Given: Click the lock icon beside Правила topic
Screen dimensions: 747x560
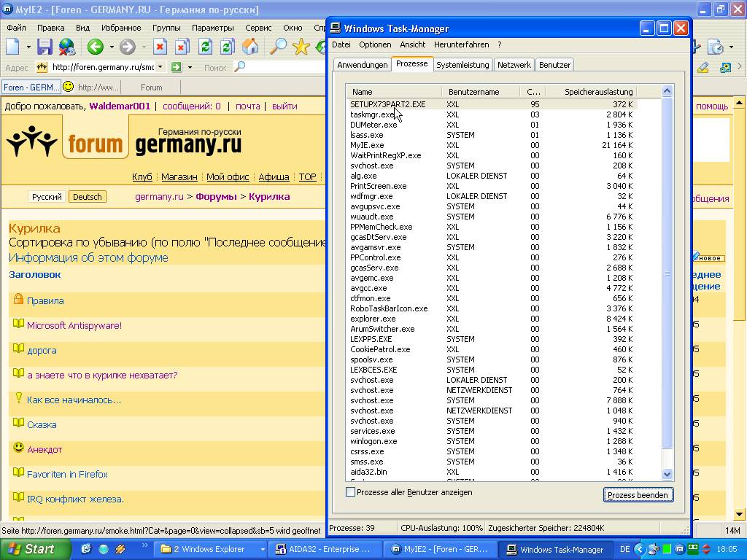Looking at the screenshot, I should [18, 299].
